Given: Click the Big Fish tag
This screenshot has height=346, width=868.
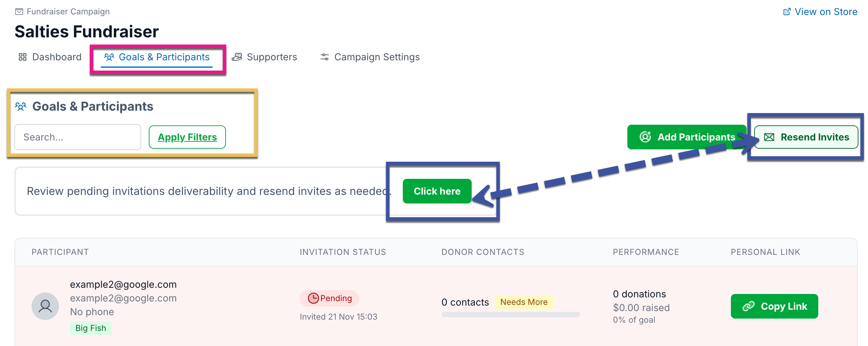Looking at the screenshot, I should click(x=91, y=328).
